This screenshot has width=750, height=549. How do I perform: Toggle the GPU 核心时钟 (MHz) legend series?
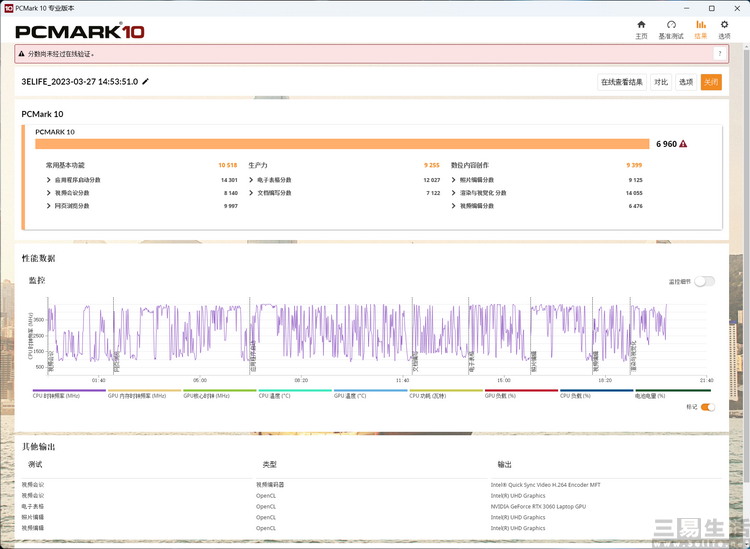(220, 394)
